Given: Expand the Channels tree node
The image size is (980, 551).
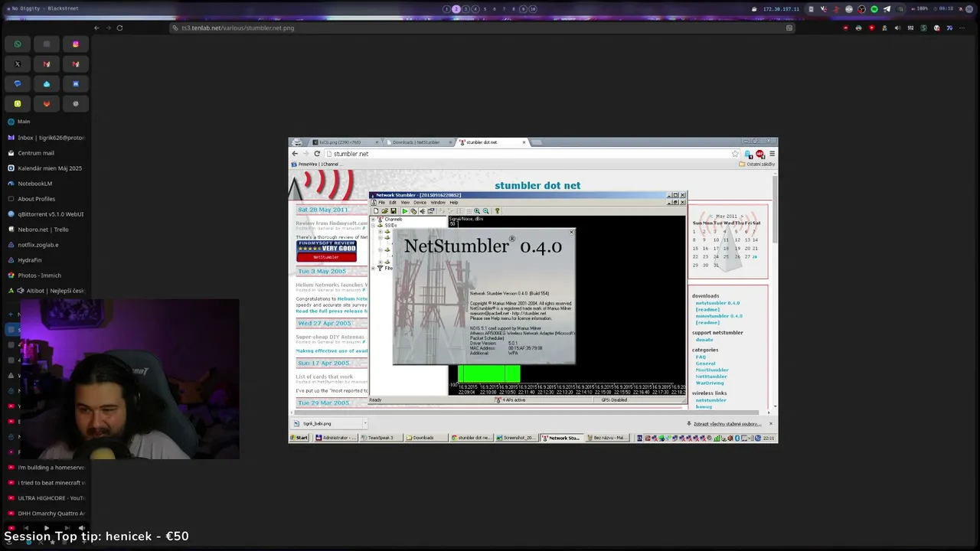Looking at the screenshot, I should [x=374, y=220].
